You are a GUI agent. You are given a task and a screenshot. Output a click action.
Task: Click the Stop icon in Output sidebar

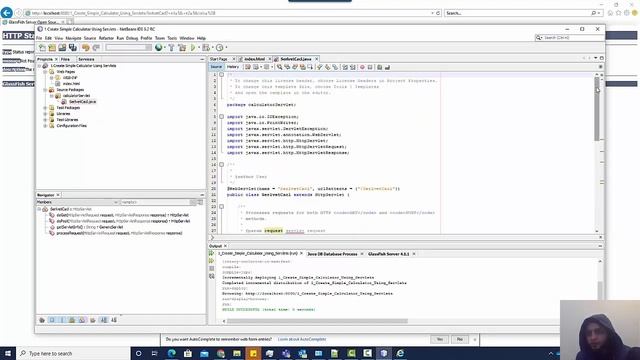point(211,269)
